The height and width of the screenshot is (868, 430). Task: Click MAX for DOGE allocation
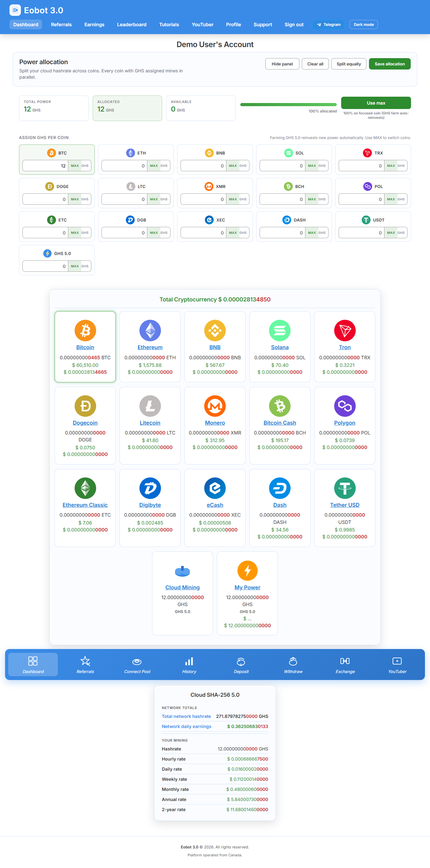click(75, 199)
